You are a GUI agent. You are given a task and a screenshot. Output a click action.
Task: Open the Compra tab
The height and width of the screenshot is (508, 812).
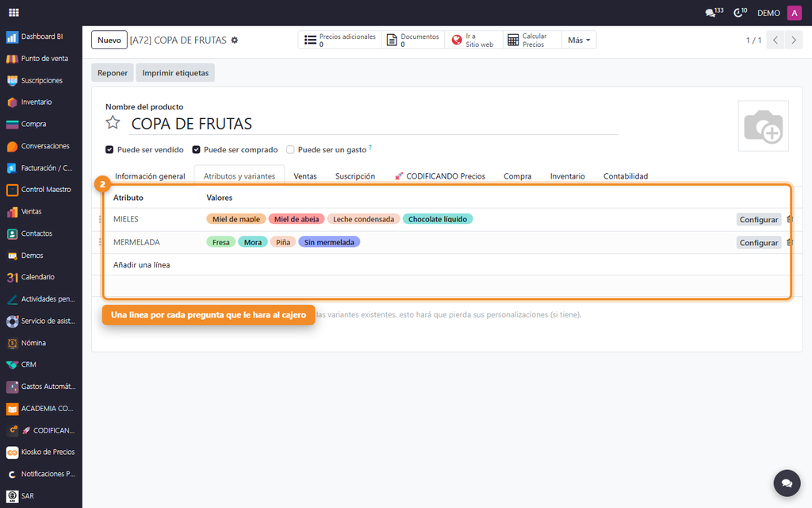[x=517, y=176]
